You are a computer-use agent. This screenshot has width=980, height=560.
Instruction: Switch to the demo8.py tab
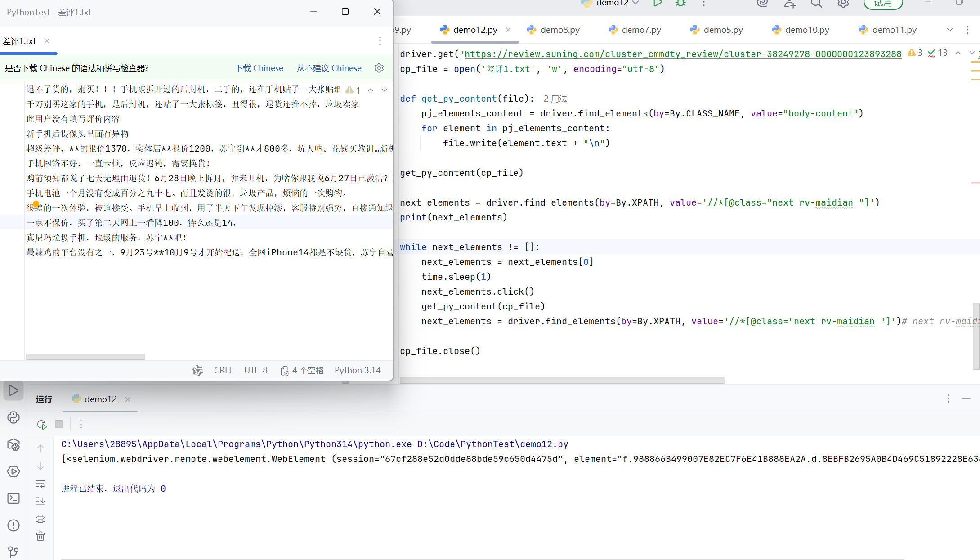pyautogui.click(x=559, y=30)
